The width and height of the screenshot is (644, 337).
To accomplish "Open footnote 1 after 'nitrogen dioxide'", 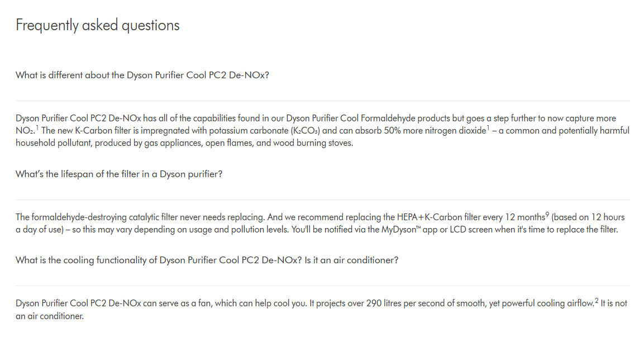I will 488,128.
